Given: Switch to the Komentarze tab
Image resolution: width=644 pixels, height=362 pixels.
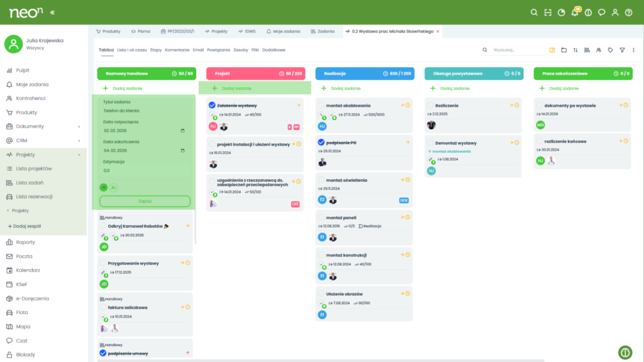Looking at the screenshot, I should (x=177, y=50).
